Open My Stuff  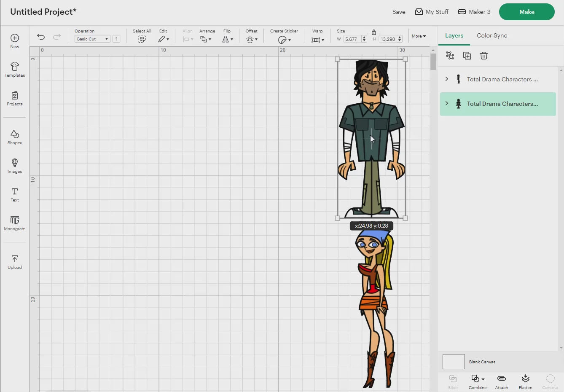click(x=432, y=12)
